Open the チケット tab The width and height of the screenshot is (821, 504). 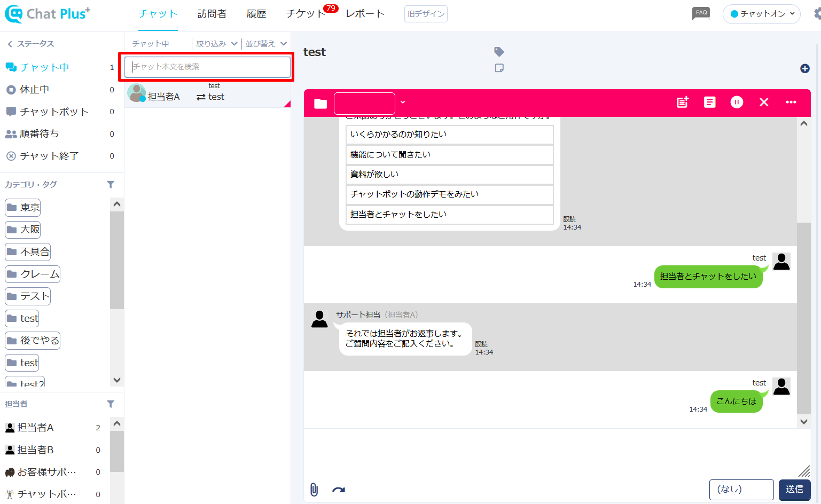pos(306,14)
